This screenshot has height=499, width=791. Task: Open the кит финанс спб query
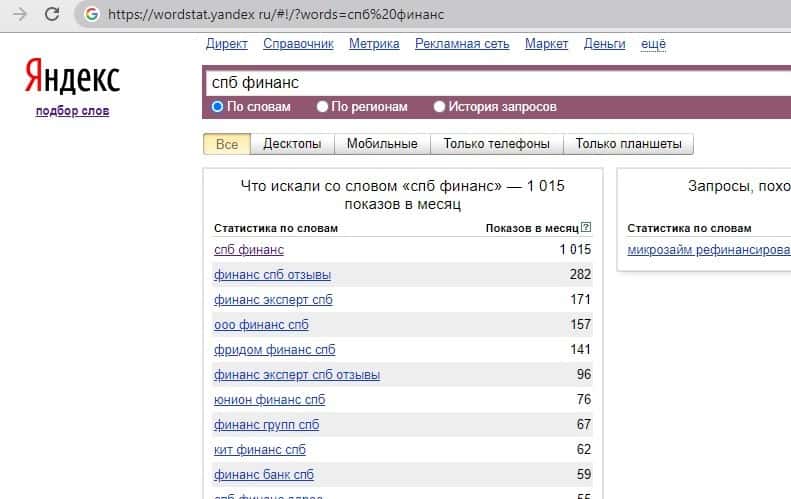coord(260,450)
